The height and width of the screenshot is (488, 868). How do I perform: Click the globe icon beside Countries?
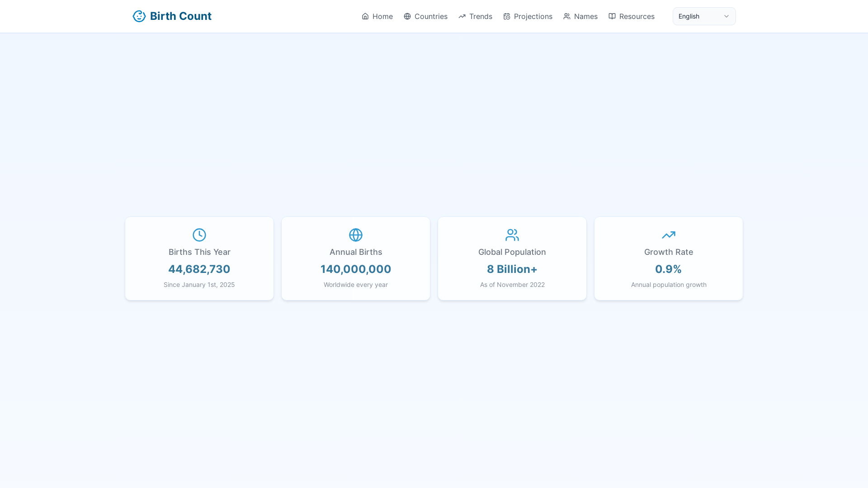(407, 16)
